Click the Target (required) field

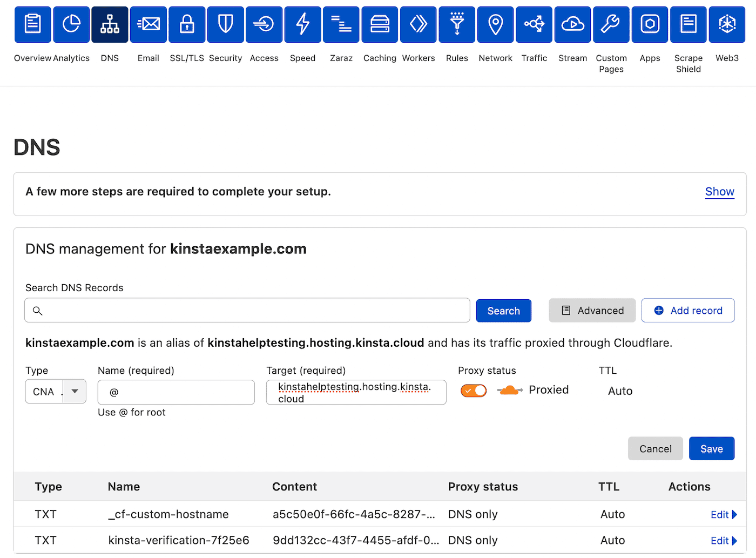(356, 392)
